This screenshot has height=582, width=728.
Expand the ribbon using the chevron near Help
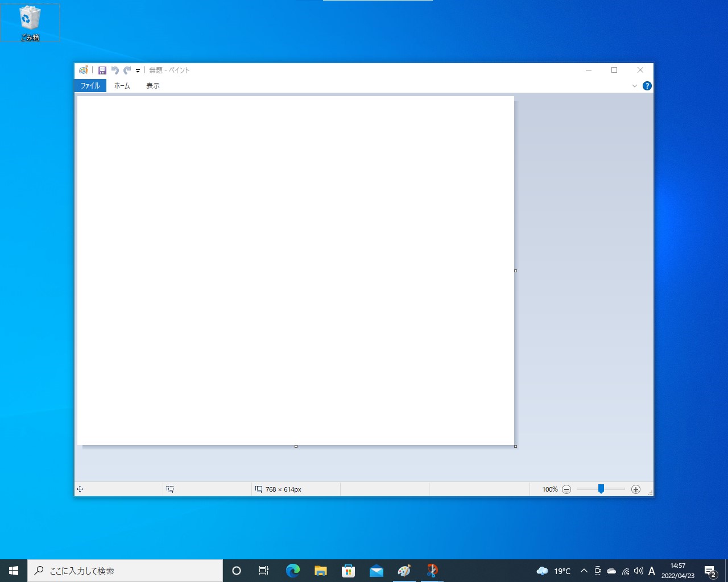pyautogui.click(x=635, y=86)
